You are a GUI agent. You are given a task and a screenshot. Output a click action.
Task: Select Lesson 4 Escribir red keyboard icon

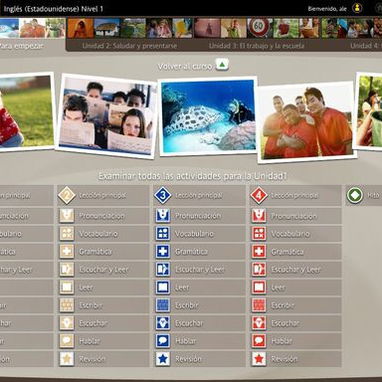[259, 305]
